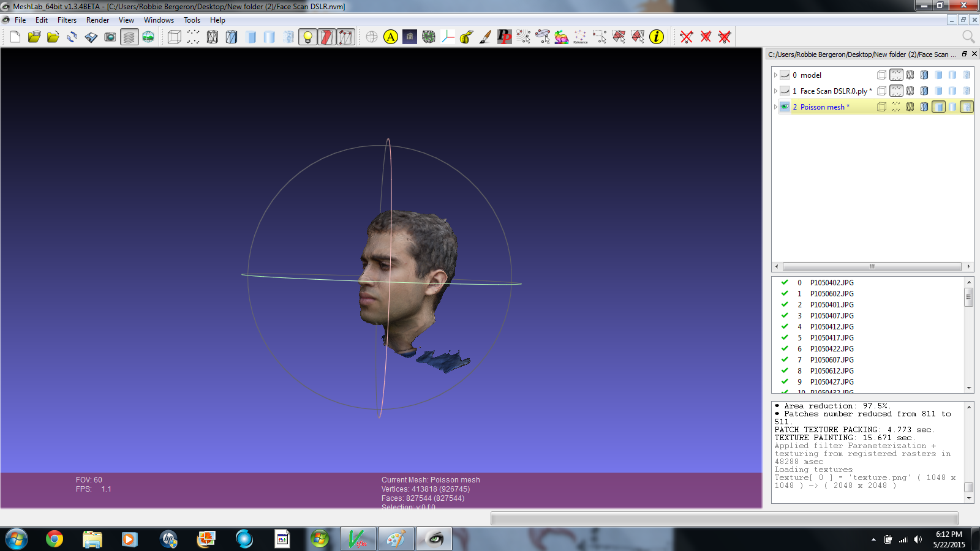Click the search magnifier in the toolbar

pos(968,37)
